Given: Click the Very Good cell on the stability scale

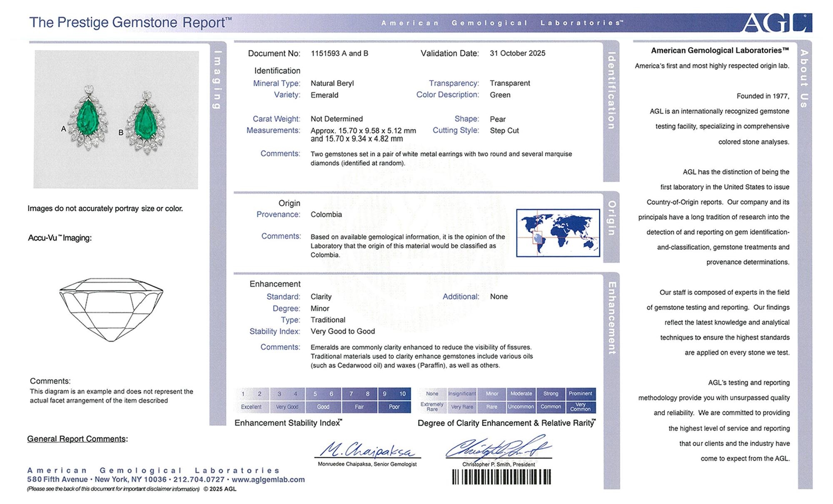Looking at the screenshot, I should pyautogui.click(x=287, y=407).
